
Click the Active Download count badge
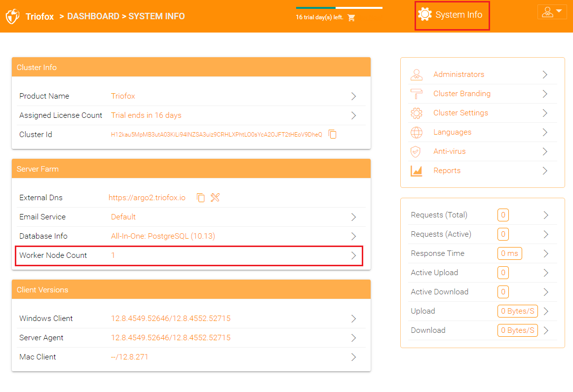pos(503,292)
